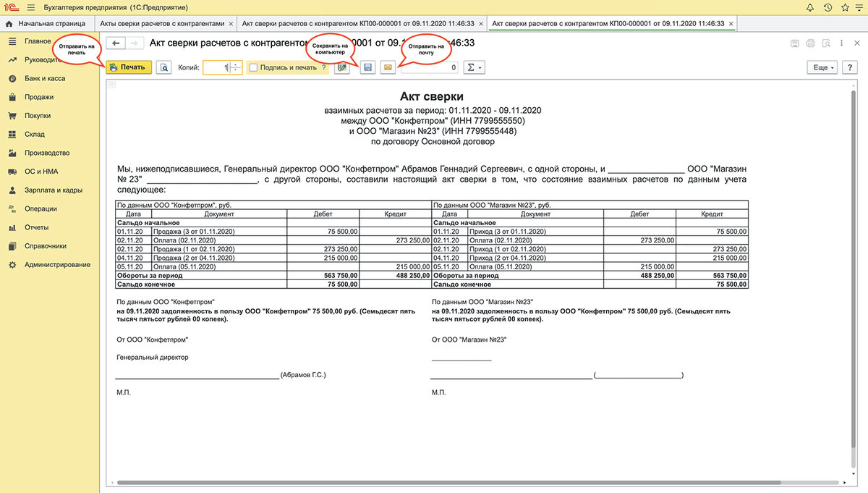Click the edit document icon after Подпись и печать
The image size is (868, 493).
click(343, 67)
